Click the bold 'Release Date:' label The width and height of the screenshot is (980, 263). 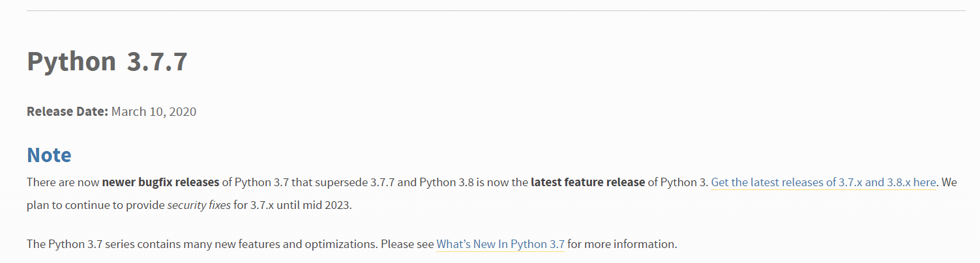(67, 111)
